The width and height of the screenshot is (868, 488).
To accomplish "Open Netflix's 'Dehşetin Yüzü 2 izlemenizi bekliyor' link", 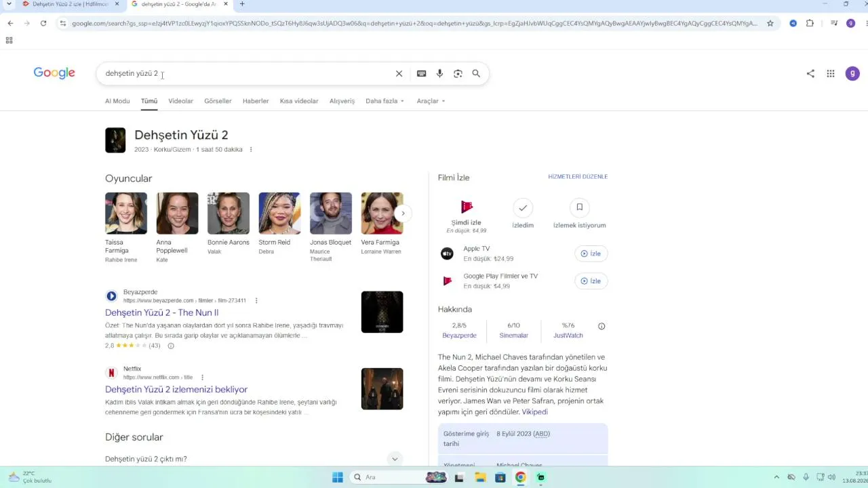I will click(x=176, y=389).
